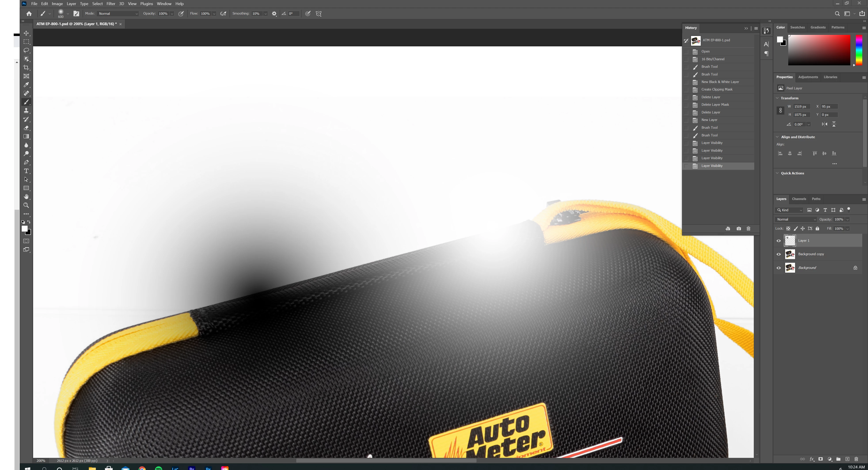Click the delete layer trash icon
The width and height of the screenshot is (868, 470).
856,459
